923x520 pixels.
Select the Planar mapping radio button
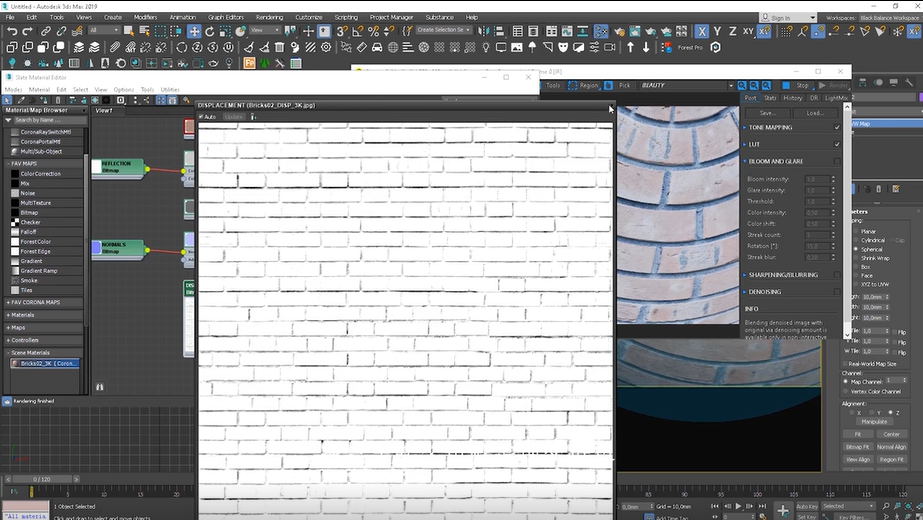pos(855,231)
